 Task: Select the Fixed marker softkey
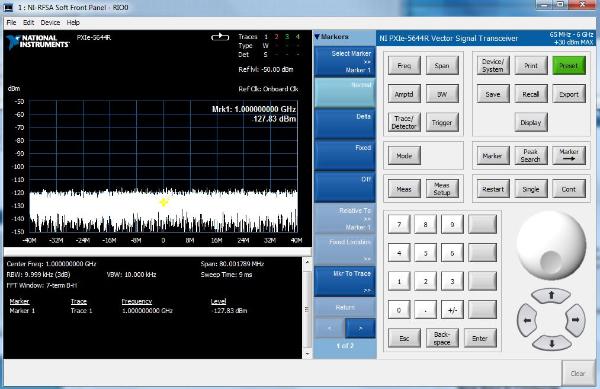pos(345,155)
